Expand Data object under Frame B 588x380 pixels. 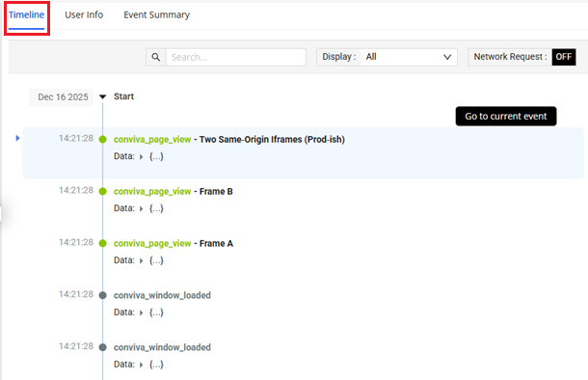pyautogui.click(x=142, y=209)
